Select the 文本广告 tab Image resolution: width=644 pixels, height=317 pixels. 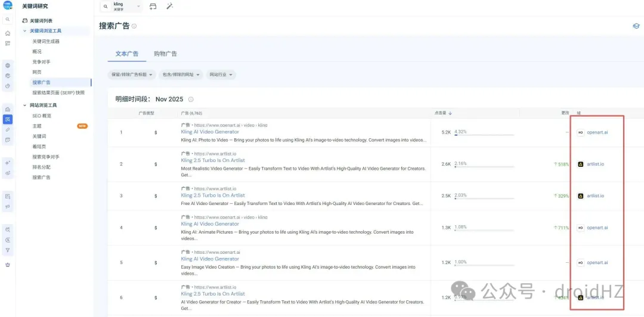click(x=126, y=54)
